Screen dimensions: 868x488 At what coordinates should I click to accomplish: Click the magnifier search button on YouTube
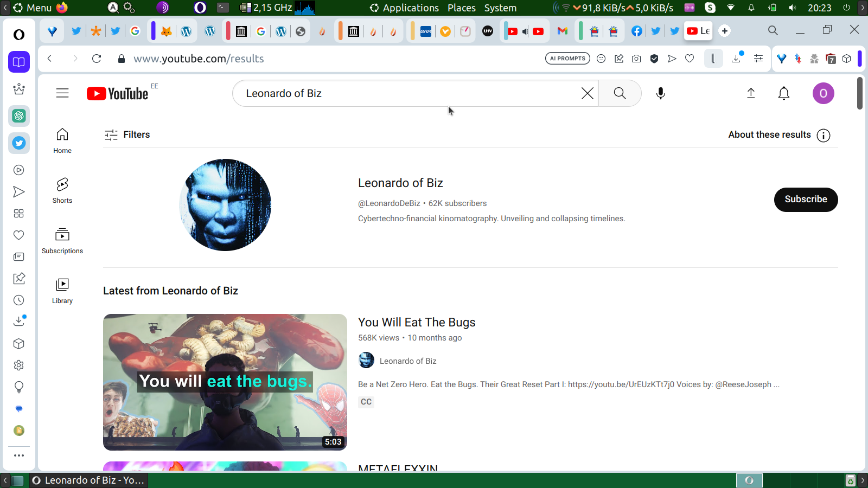[620, 93]
